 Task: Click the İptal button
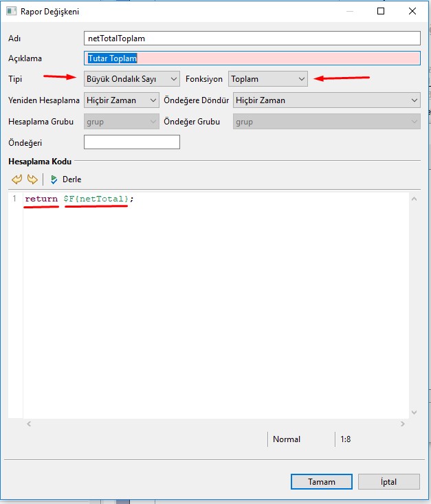[388, 482]
